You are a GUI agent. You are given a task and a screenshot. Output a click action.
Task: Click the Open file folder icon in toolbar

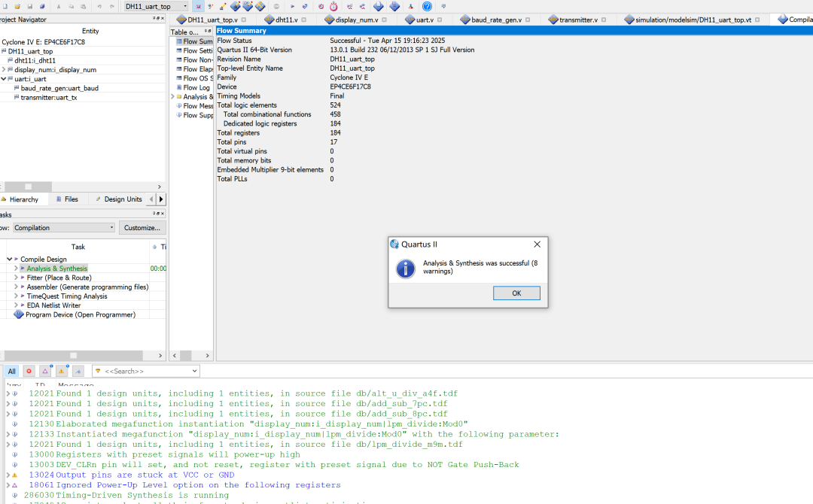point(17,6)
